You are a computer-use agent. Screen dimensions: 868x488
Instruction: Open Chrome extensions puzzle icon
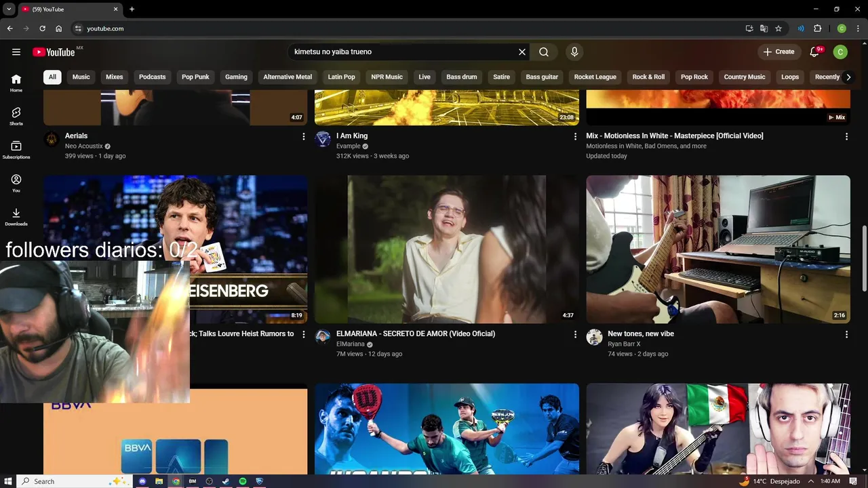click(818, 28)
